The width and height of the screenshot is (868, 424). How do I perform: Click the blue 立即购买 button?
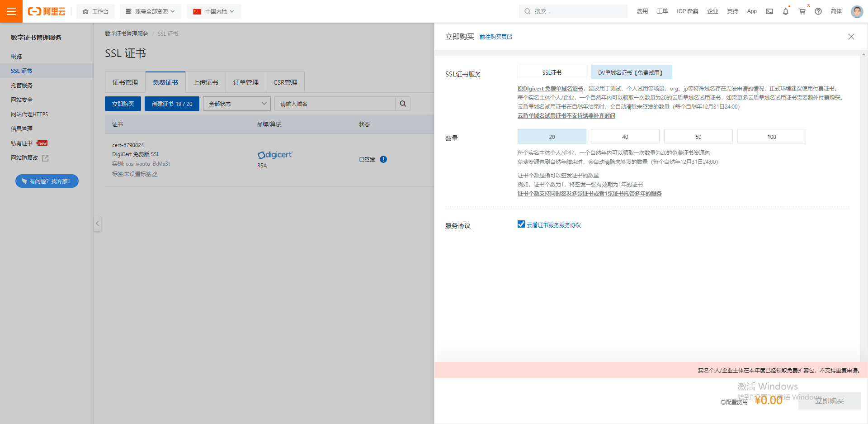123,104
